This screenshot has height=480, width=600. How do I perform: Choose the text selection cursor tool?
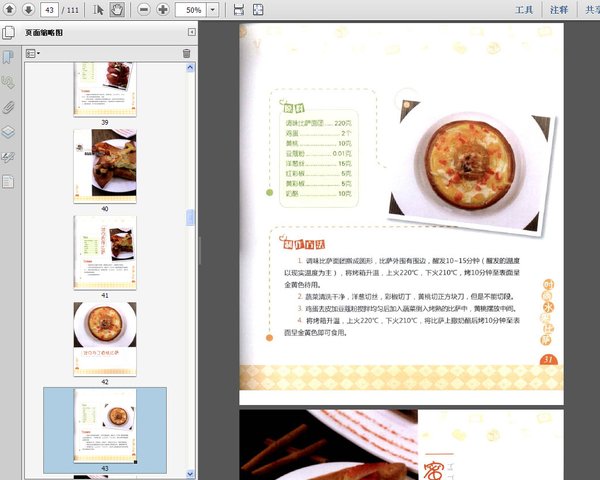pyautogui.click(x=98, y=10)
